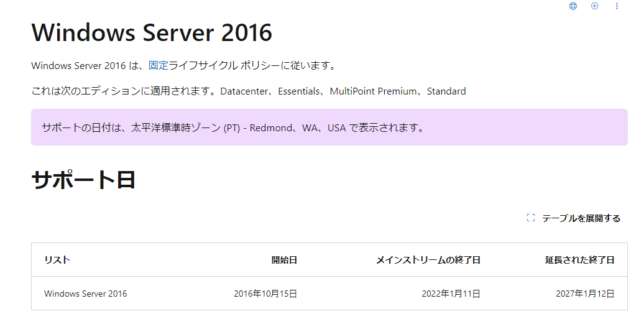Click the ライフサイクル ポリシーに従います sentence
The width and height of the screenshot is (644, 329).
pyautogui.click(x=252, y=65)
